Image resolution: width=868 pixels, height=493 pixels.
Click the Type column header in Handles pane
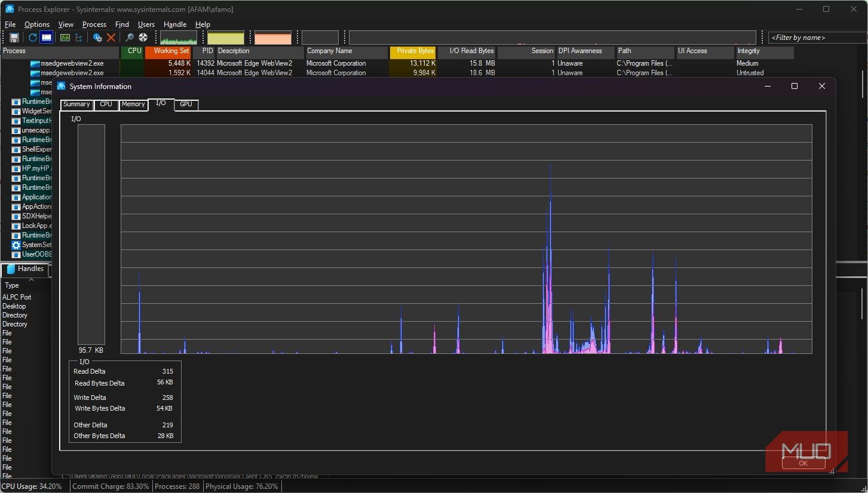12,285
